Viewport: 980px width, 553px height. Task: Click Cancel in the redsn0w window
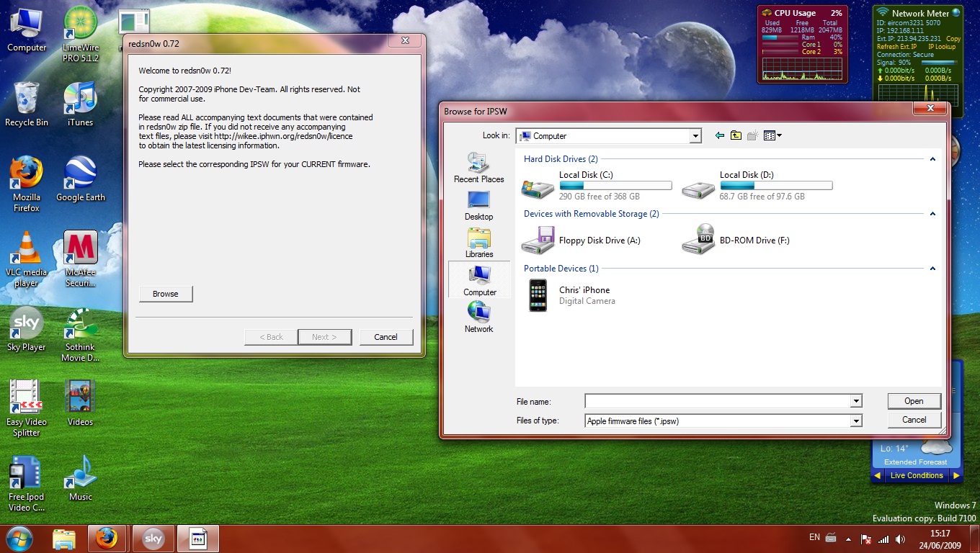386,337
